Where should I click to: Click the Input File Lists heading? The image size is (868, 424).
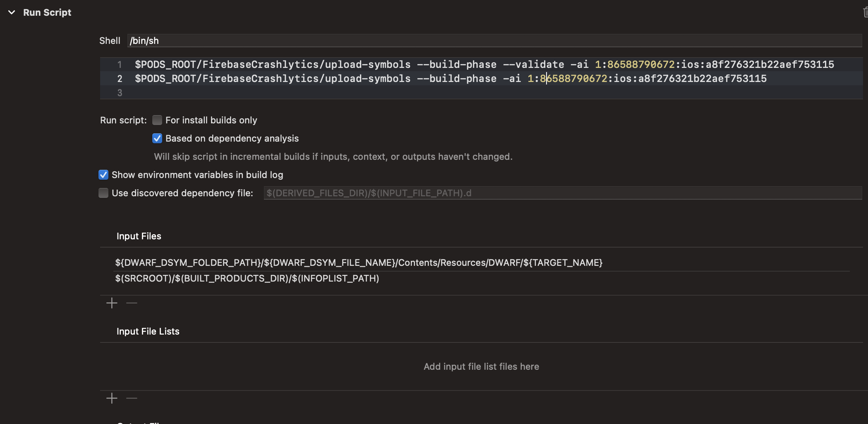[148, 331]
